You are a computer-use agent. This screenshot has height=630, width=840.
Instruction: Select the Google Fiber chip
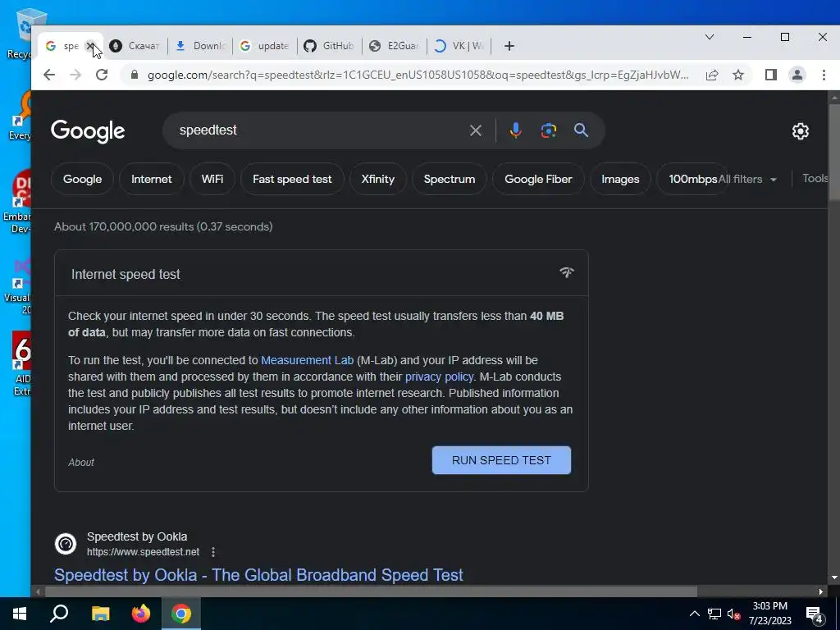pyautogui.click(x=538, y=179)
